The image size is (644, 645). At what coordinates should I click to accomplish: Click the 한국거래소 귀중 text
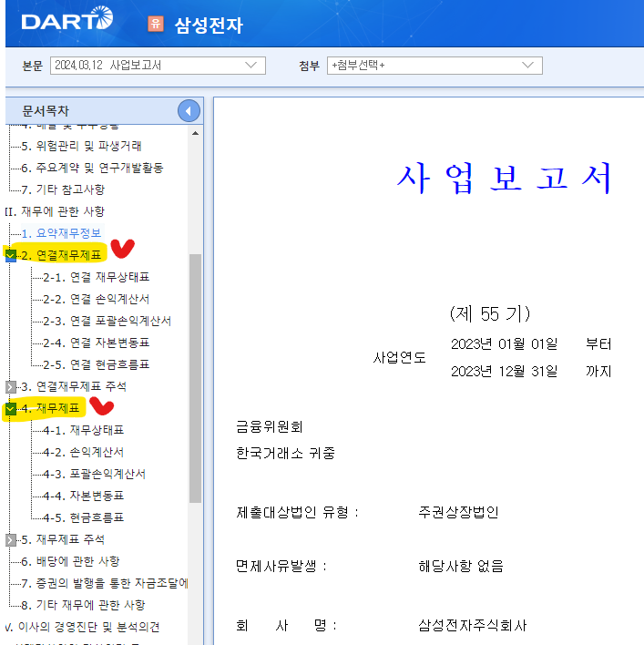click(285, 454)
